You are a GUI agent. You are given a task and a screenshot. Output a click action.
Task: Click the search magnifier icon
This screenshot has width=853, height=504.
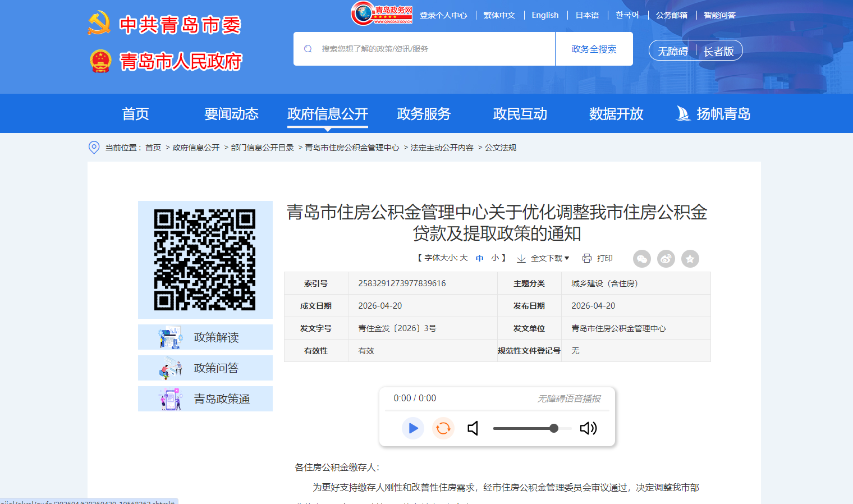(x=308, y=49)
